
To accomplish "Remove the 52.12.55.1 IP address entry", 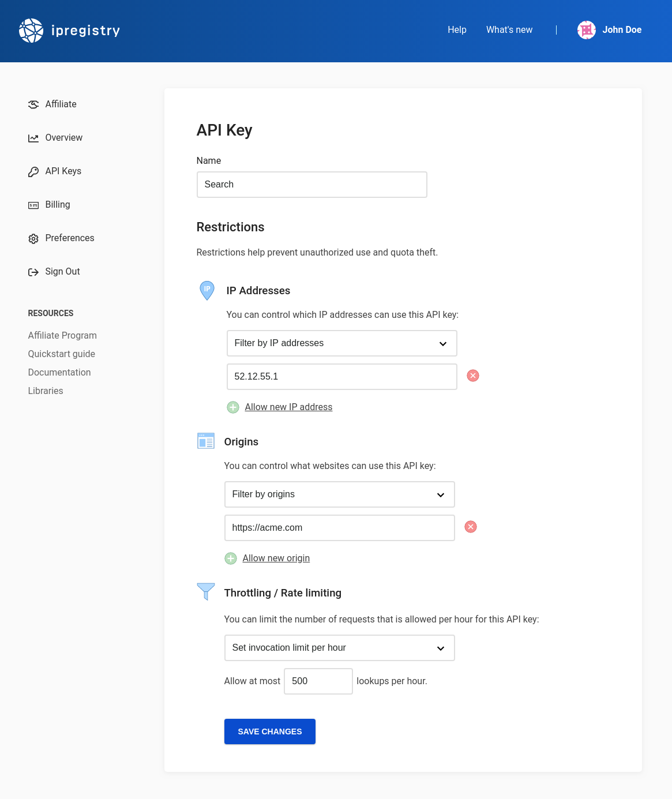I will (x=473, y=376).
